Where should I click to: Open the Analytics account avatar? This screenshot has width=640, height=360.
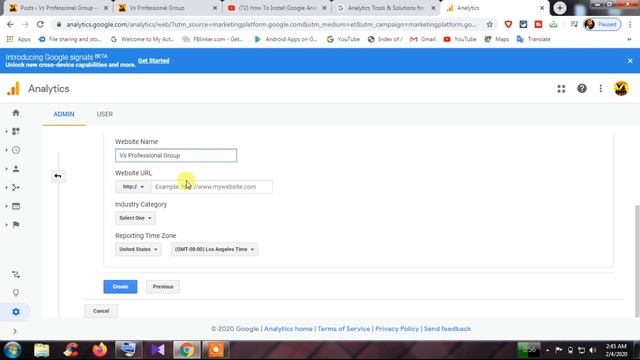click(621, 89)
